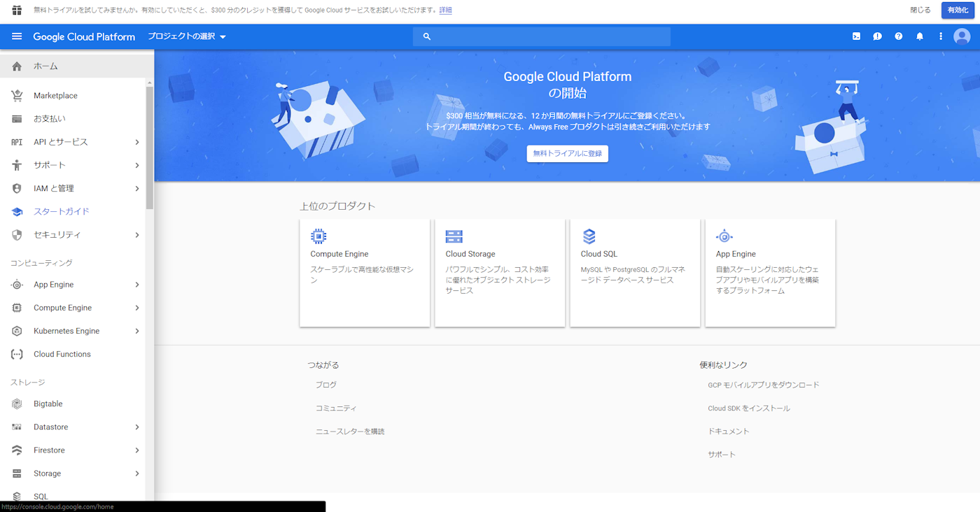Click the Support person icon
Image resolution: width=980 pixels, height=512 pixels.
tap(17, 165)
